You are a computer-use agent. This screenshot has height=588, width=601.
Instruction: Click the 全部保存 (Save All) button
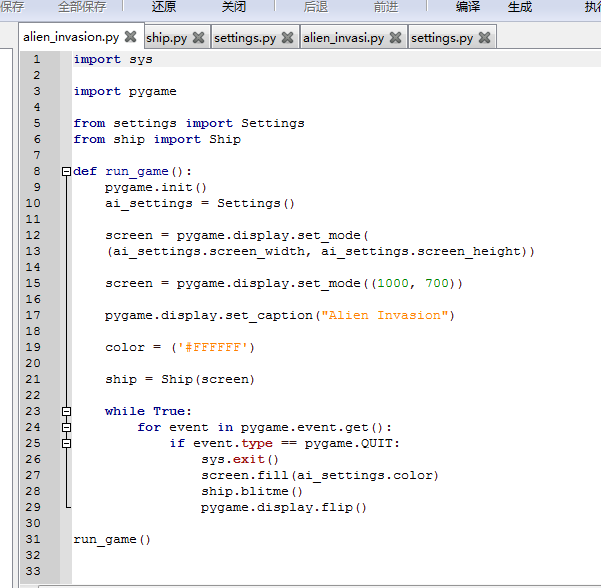coord(82,7)
